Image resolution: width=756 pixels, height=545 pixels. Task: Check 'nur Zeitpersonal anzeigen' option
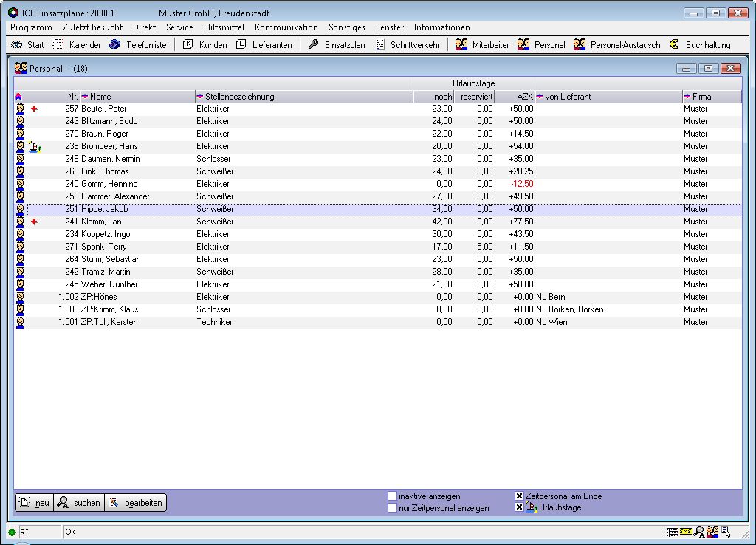(x=393, y=508)
